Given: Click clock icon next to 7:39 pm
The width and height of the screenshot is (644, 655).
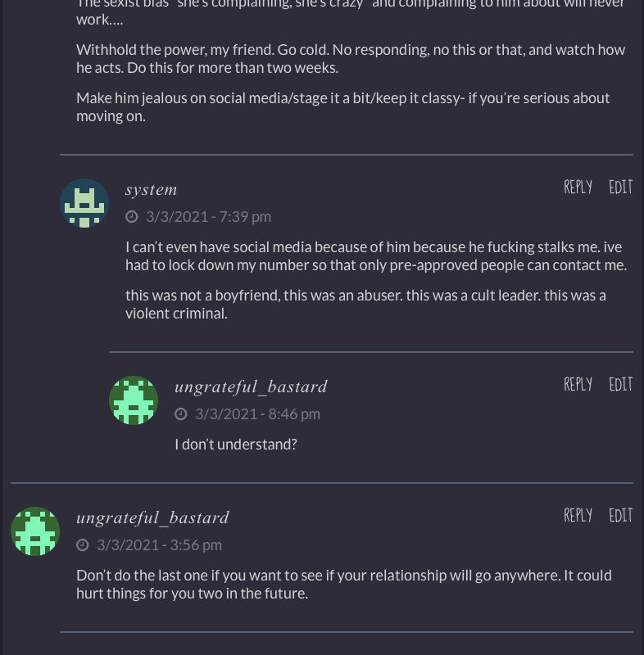Looking at the screenshot, I should click(132, 217).
